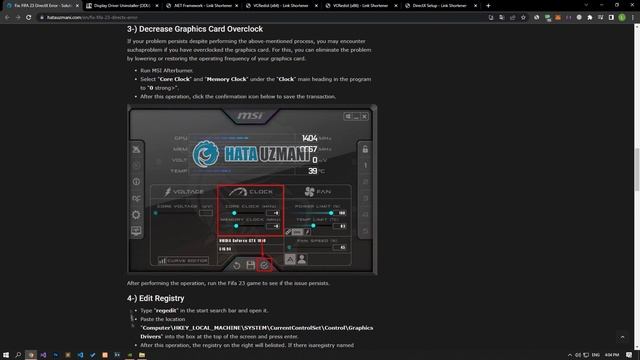Click the Temp Limit slider handle
The image size is (640, 360).
(313, 225)
